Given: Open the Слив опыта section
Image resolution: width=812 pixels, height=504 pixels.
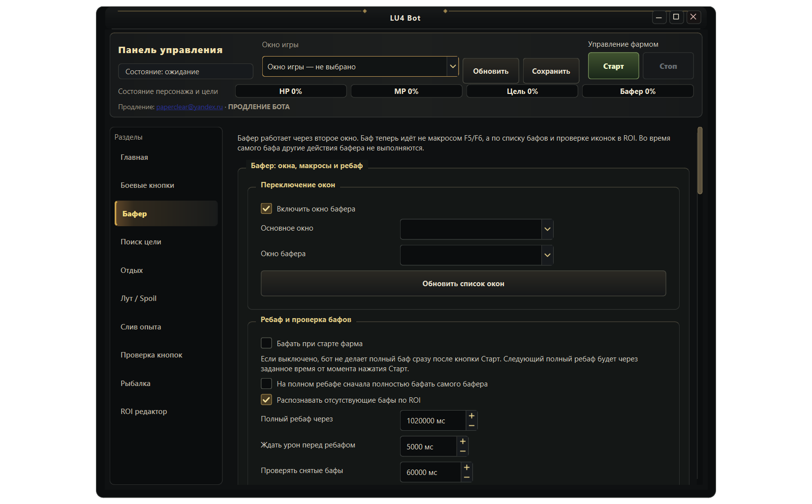Looking at the screenshot, I should [x=166, y=327].
